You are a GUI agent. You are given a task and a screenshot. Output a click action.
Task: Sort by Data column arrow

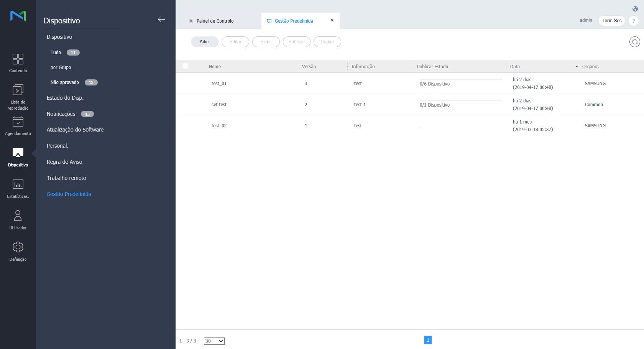coord(577,67)
